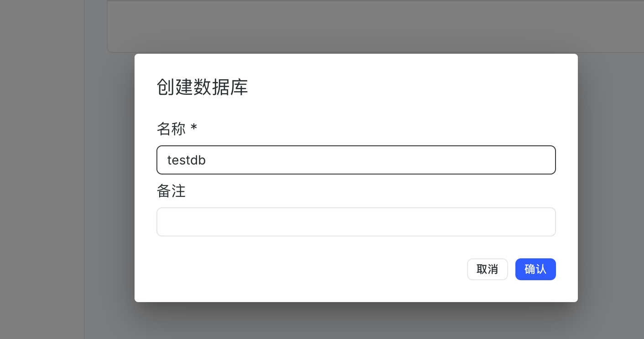Focus the empty 备注 input field
The width and height of the screenshot is (644, 339).
click(356, 222)
